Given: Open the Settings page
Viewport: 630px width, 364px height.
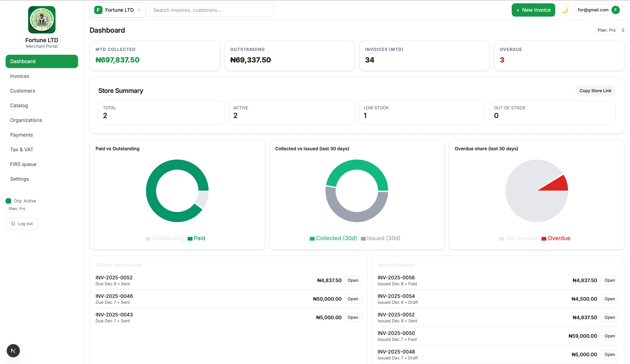Looking at the screenshot, I should 19,179.
